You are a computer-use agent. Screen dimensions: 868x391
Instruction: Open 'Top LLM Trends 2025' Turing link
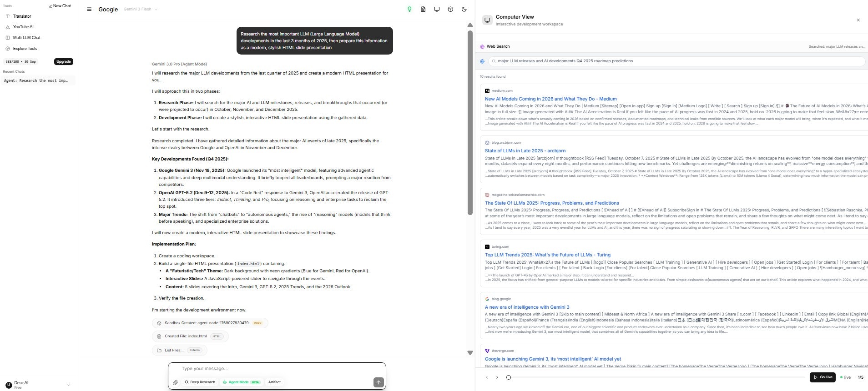pos(547,255)
